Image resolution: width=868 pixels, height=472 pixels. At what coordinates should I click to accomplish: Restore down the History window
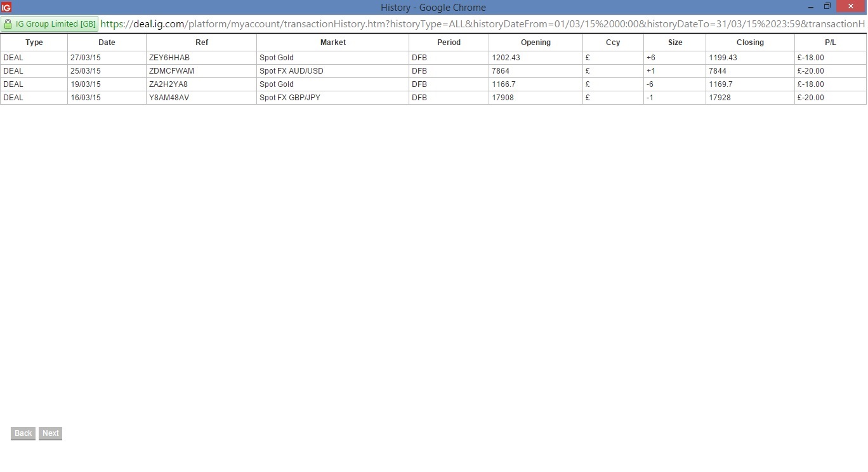827,7
